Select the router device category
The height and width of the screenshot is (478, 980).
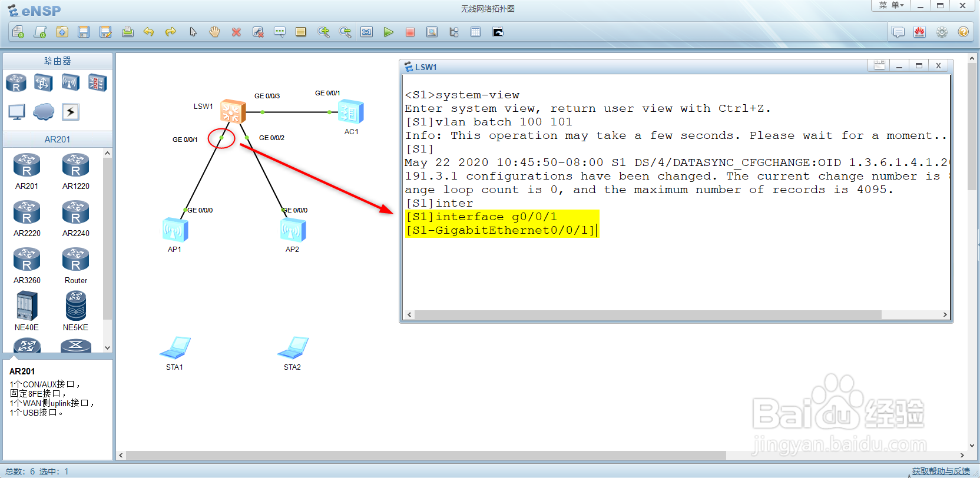[x=16, y=82]
